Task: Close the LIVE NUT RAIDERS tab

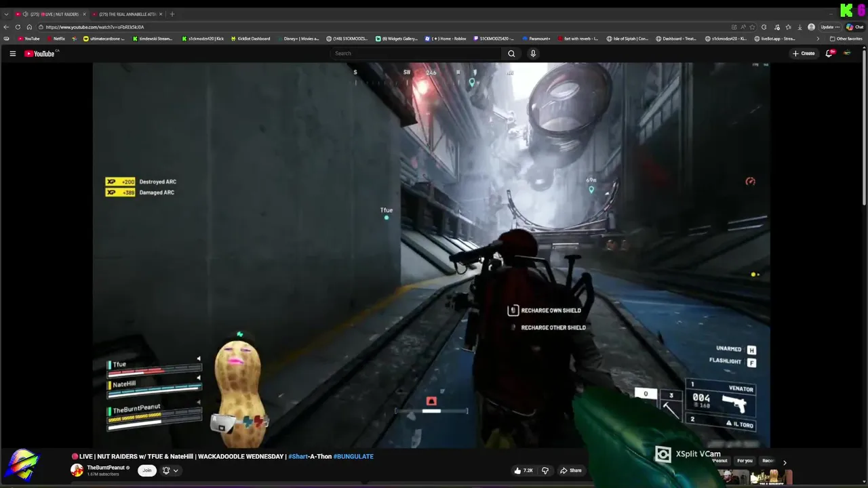Action: tap(84, 14)
